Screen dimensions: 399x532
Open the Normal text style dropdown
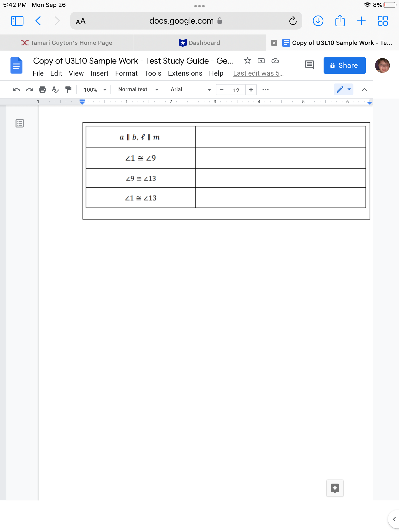pyautogui.click(x=138, y=90)
